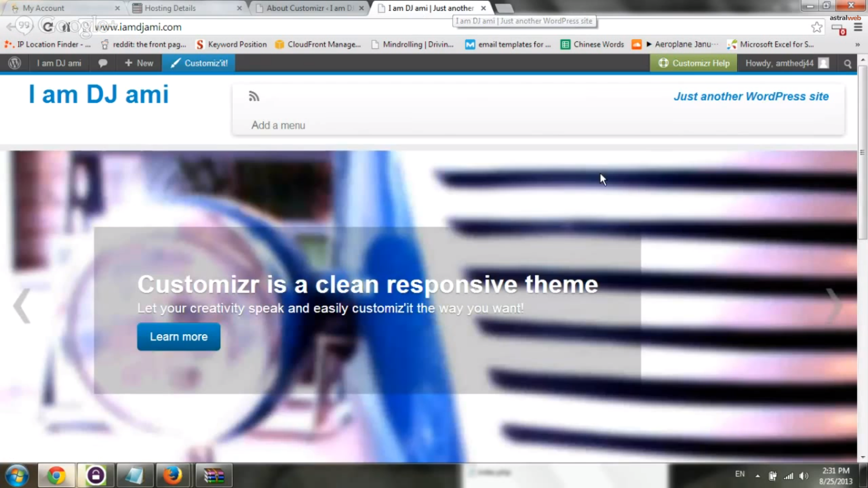Viewport: 868px width, 488px height.
Task: Open the notepad-style app in taskbar
Action: 134,475
